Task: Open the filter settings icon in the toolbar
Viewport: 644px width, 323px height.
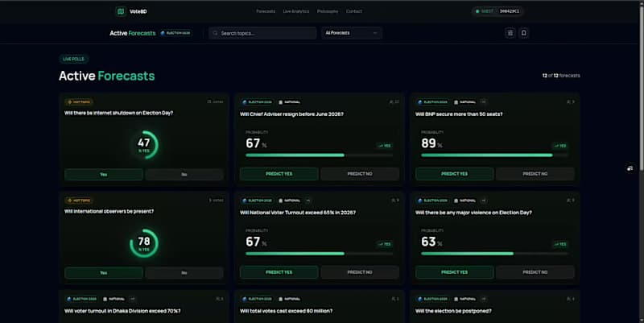Action: tap(510, 33)
